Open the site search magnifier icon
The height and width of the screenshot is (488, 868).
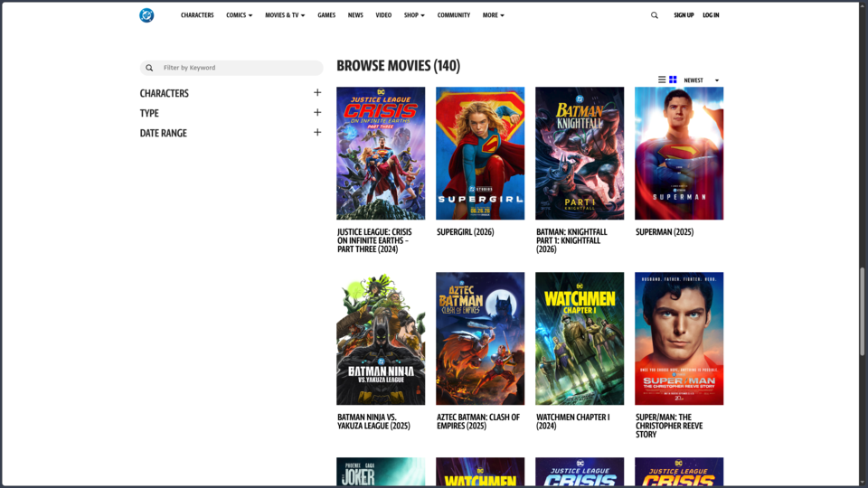point(655,15)
